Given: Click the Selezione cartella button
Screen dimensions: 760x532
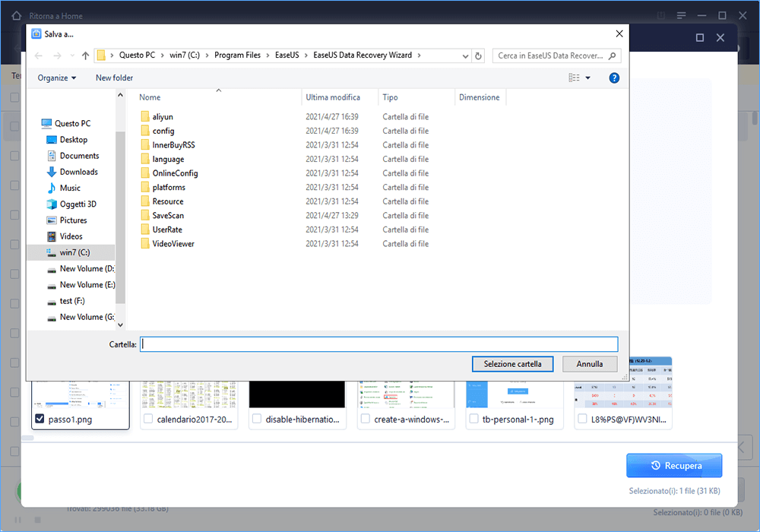Looking at the screenshot, I should [512, 364].
